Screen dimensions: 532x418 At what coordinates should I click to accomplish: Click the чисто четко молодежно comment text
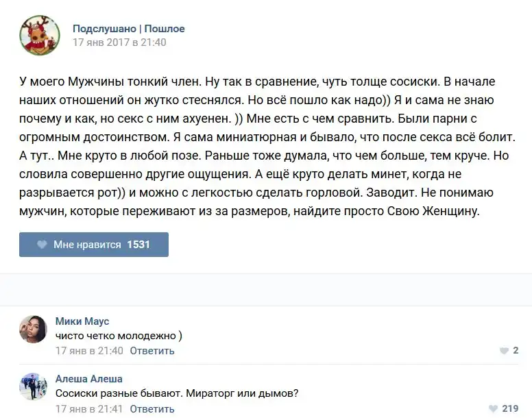tap(119, 336)
